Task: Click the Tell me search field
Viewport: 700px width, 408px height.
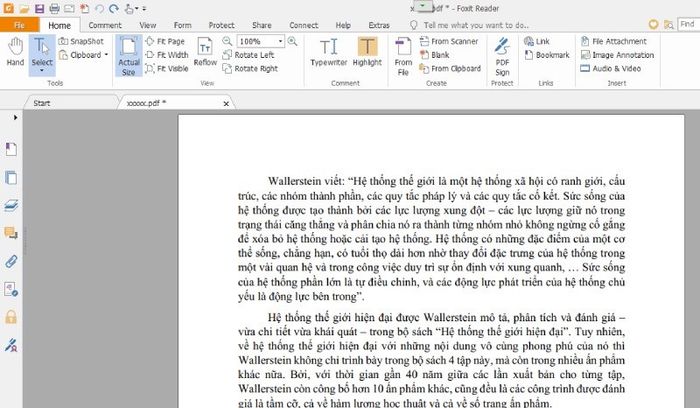Action: pyautogui.click(x=478, y=23)
